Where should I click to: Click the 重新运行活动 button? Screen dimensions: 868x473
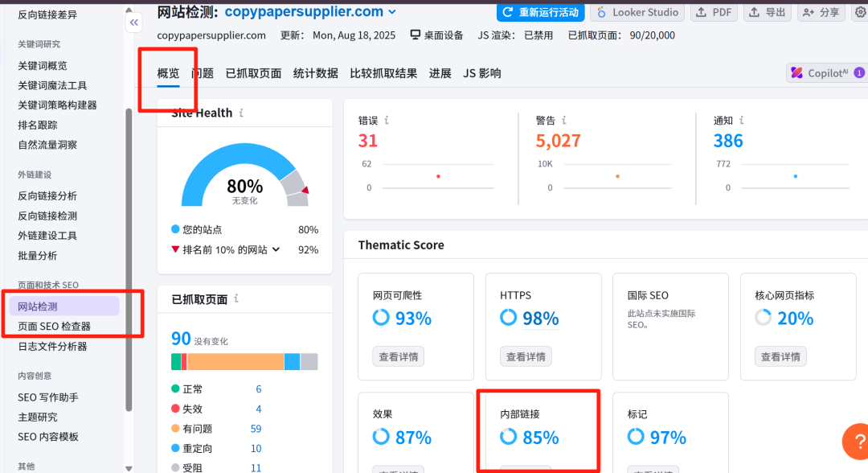click(540, 12)
